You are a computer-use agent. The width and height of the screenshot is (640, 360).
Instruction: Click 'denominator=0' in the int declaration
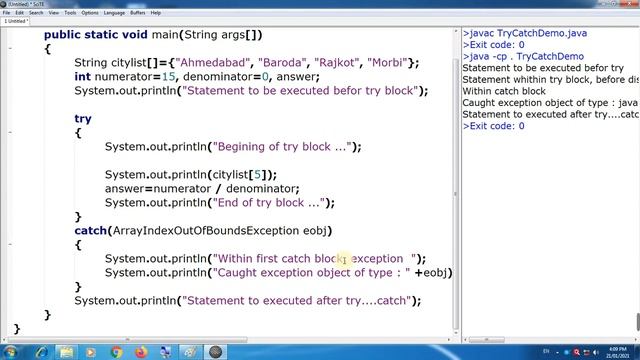(x=226, y=77)
